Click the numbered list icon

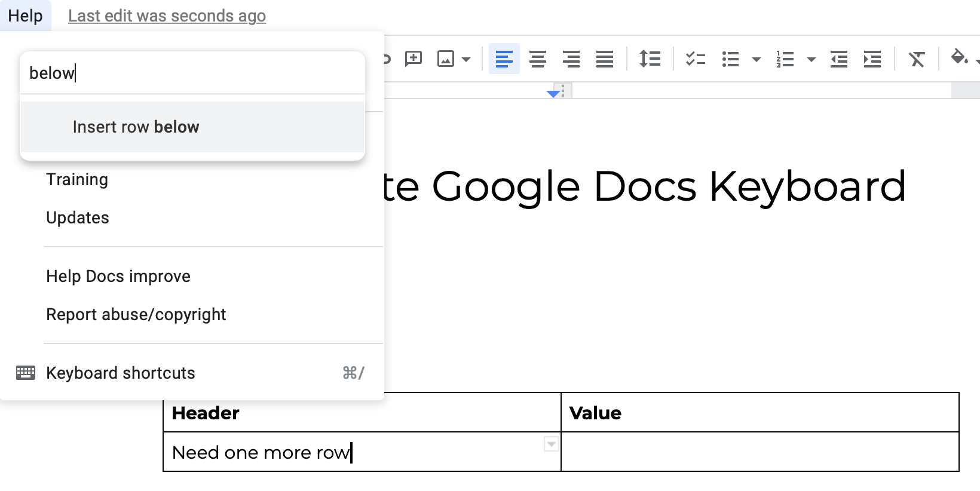pos(785,59)
